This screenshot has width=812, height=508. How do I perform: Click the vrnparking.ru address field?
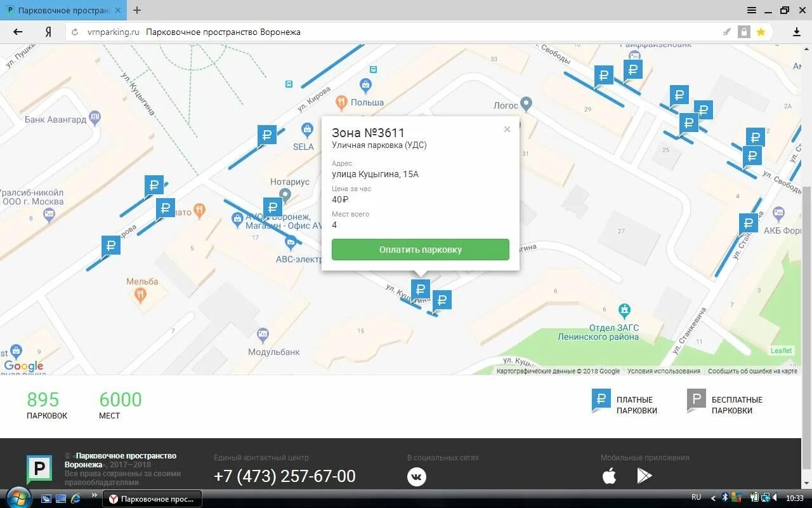tap(113, 32)
